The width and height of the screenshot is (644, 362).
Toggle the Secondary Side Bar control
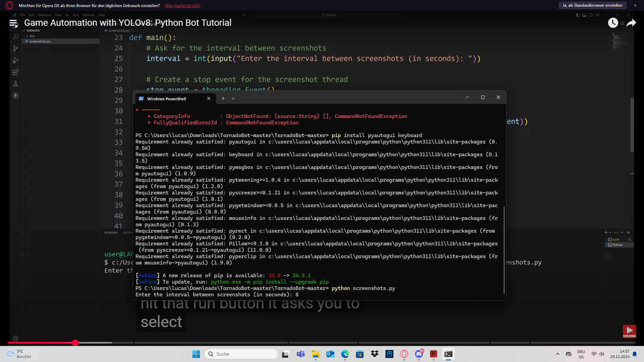tap(591, 15)
